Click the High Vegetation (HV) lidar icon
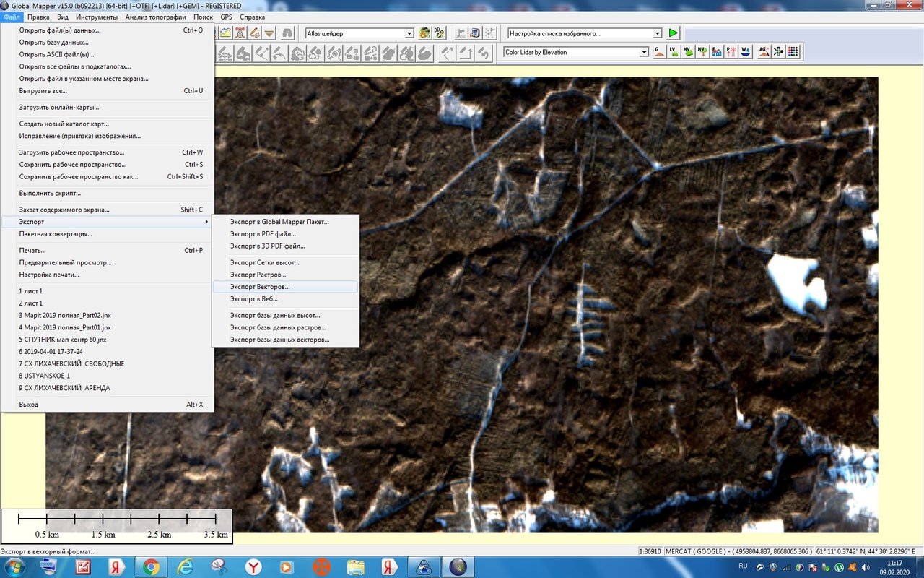 [x=702, y=52]
